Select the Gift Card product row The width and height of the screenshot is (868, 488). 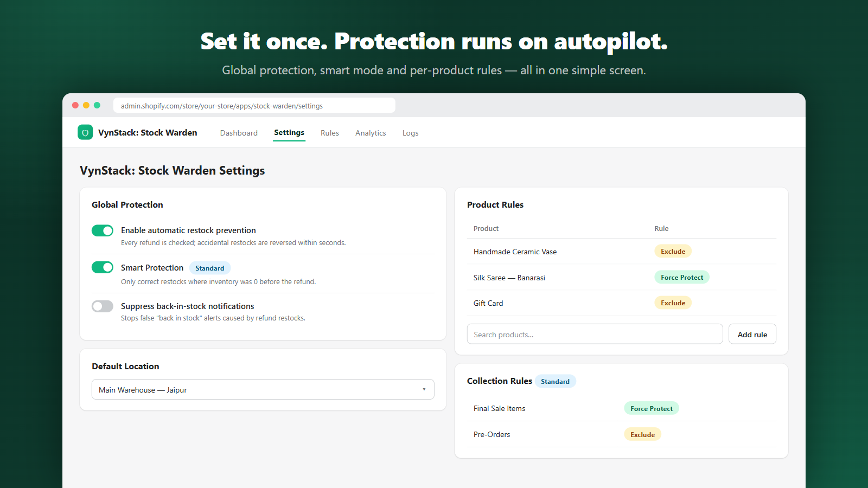pos(622,303)
